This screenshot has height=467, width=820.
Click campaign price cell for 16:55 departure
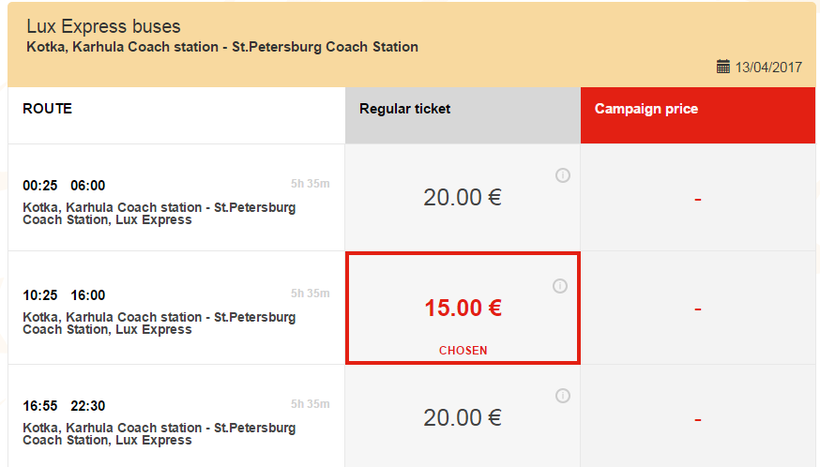pos(697,418)
